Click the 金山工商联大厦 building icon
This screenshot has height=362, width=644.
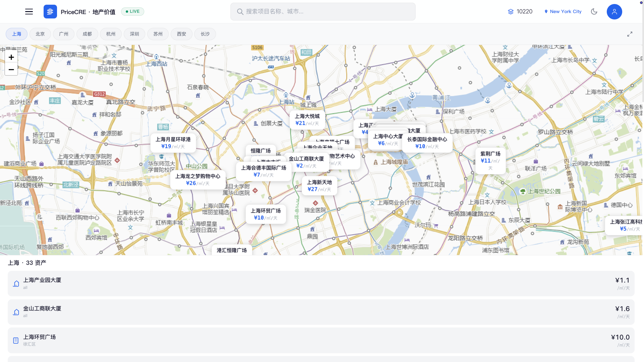tap(16, 312)
